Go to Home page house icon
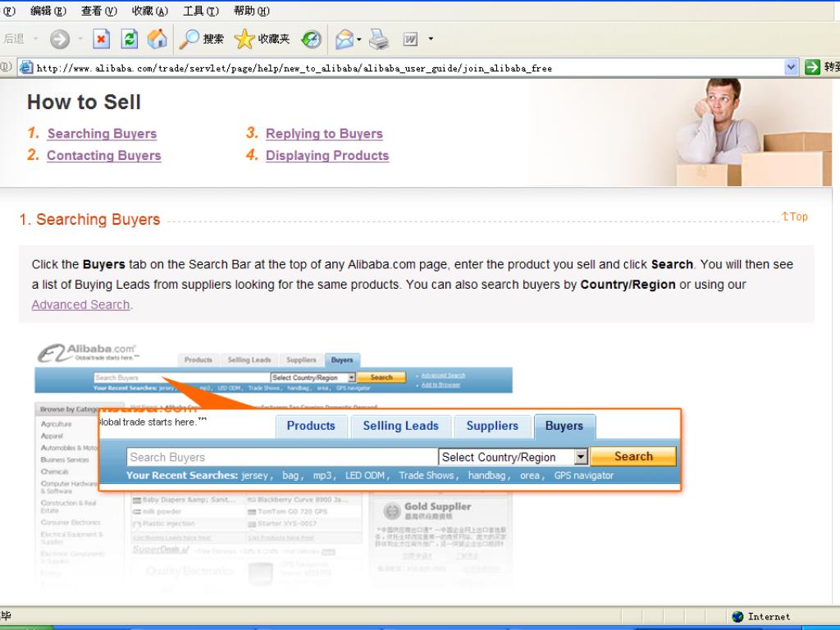The height and width of the screenshot is (630, 840). tap(157, 39)
